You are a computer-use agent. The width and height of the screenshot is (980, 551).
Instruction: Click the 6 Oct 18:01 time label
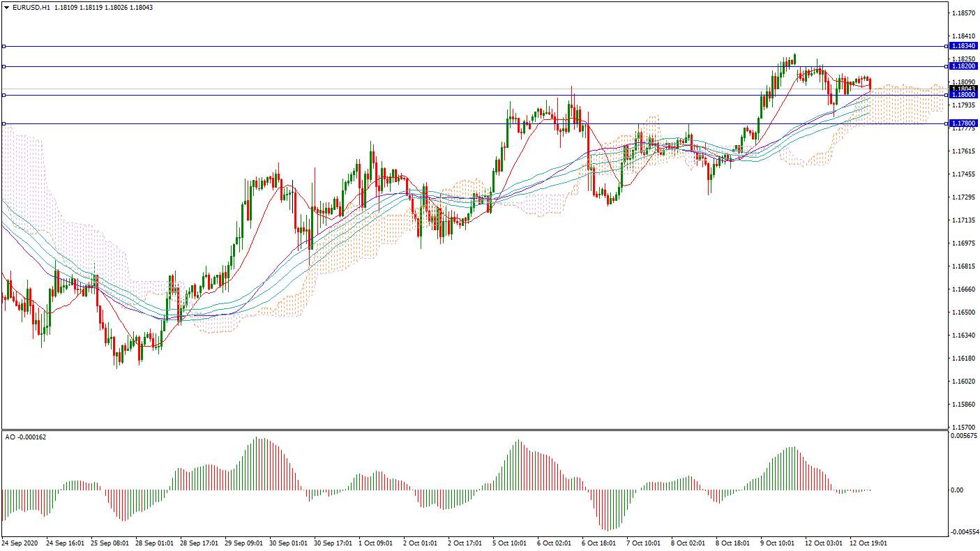[x=600, y=543]
